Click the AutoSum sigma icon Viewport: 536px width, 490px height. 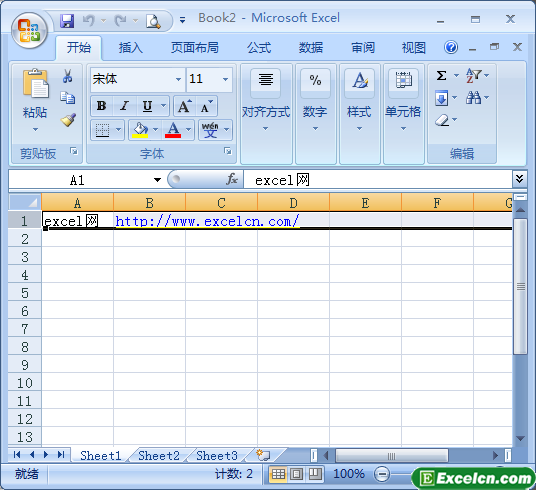click(442, 75)
